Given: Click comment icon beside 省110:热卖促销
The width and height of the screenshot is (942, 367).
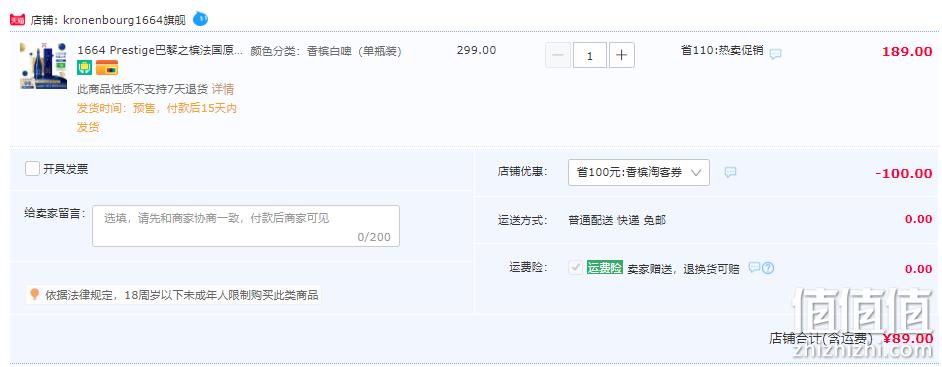Looking at the screenshot, I should (776, 53).
